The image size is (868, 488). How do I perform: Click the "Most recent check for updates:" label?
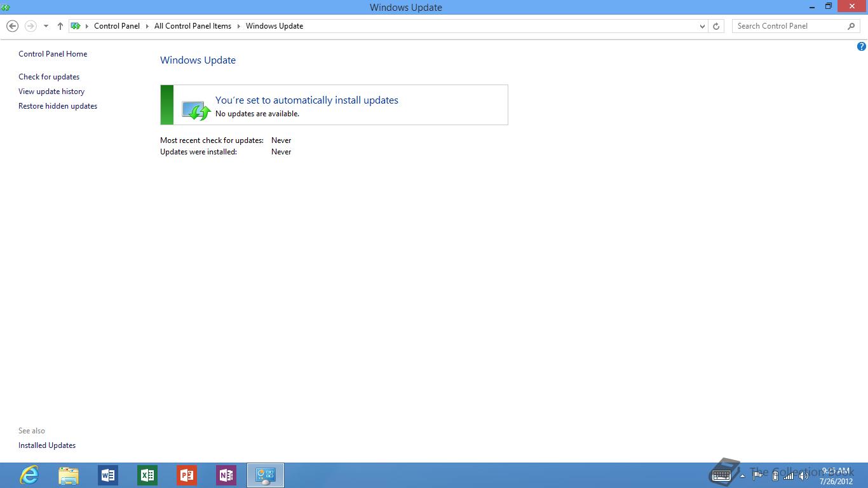pyautogui.click(x=212, y=140)
